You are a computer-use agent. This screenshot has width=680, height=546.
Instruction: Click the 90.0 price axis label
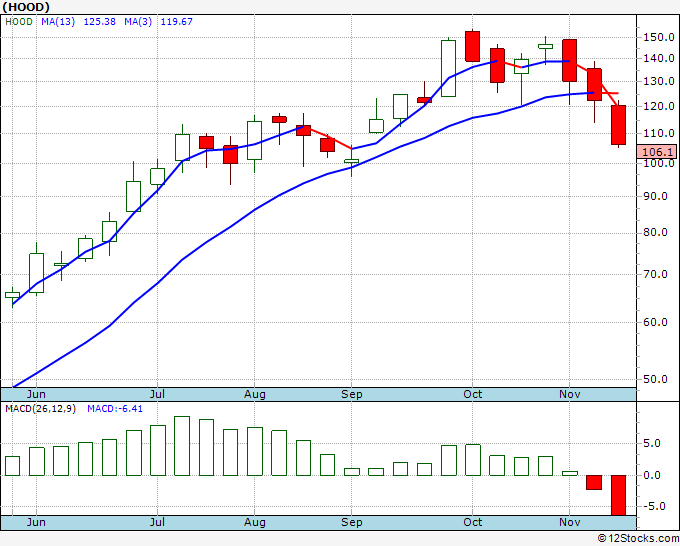(655, 196)
